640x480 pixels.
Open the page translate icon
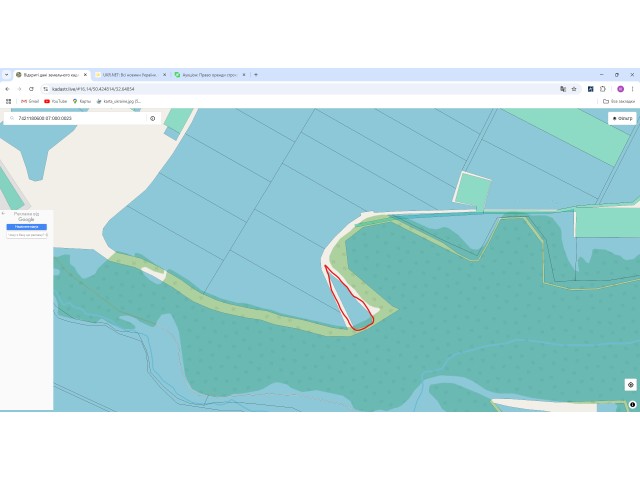563,89
